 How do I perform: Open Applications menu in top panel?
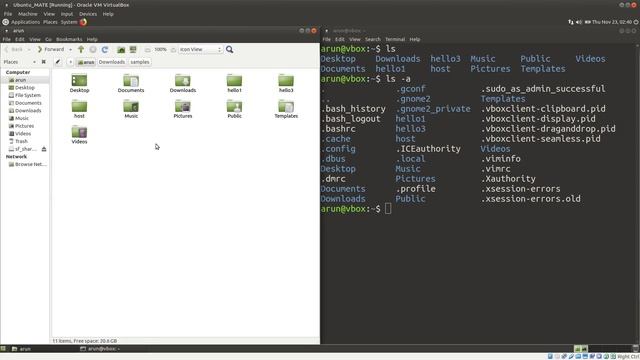(21, 22)
